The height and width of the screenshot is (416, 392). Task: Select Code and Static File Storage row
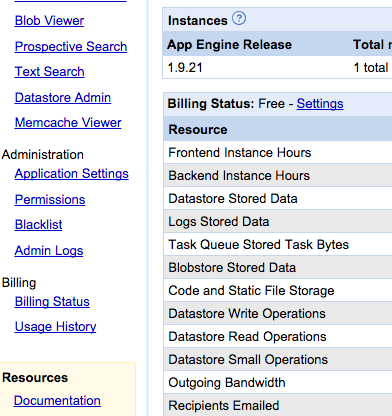[278, 291]
